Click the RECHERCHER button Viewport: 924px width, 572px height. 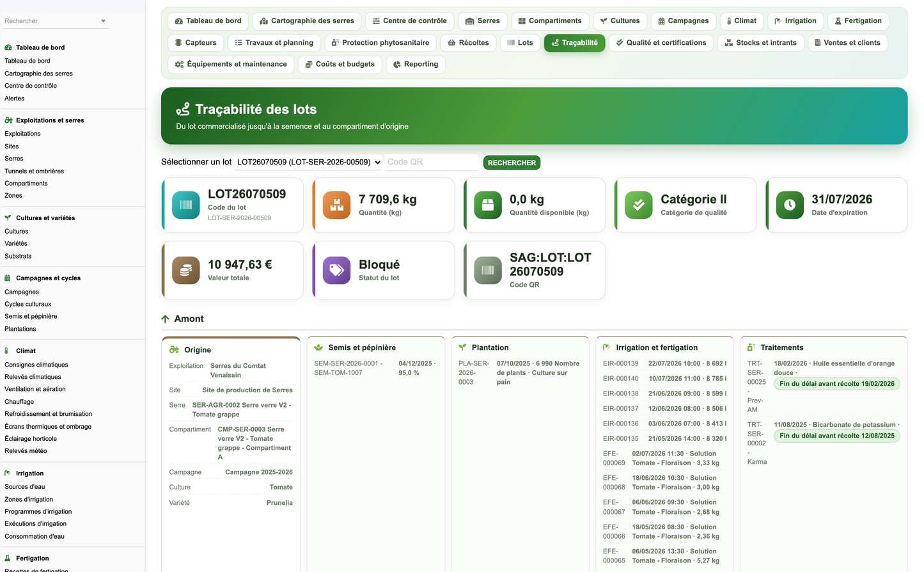(x=512, y=163)
